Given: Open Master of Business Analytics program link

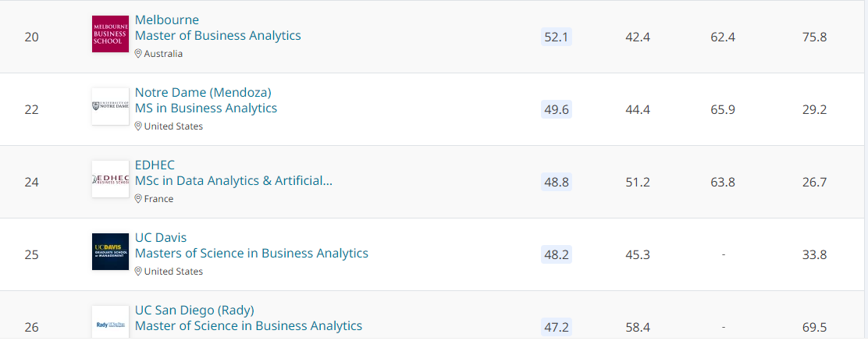Looking at the screenshot, I should tap(218, 36).
